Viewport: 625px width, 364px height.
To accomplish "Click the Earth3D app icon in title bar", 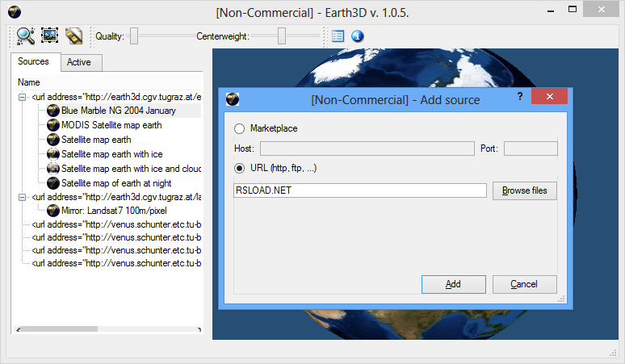I will (15, 12).
